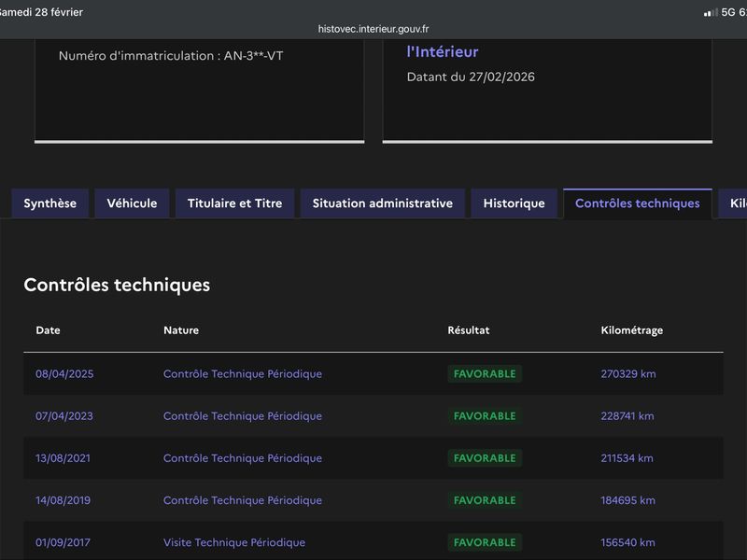Select the Situation administrative tab

click(382, 203)
